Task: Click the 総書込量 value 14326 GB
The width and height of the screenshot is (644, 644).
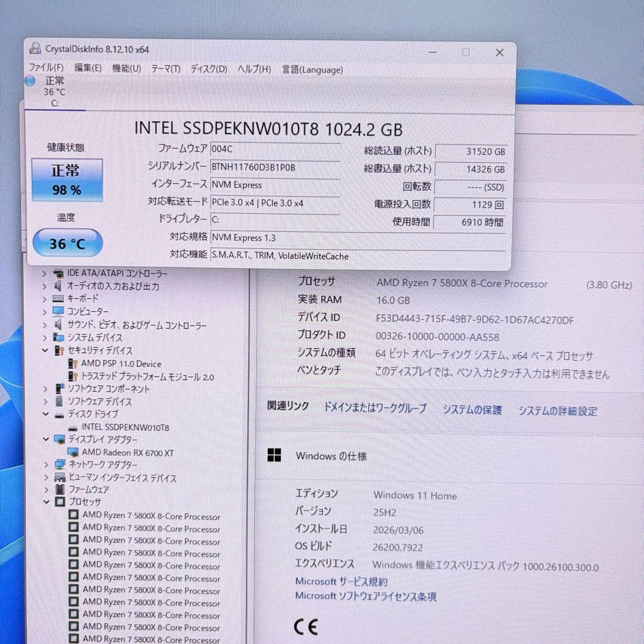Action: click(x=470, y=169)
